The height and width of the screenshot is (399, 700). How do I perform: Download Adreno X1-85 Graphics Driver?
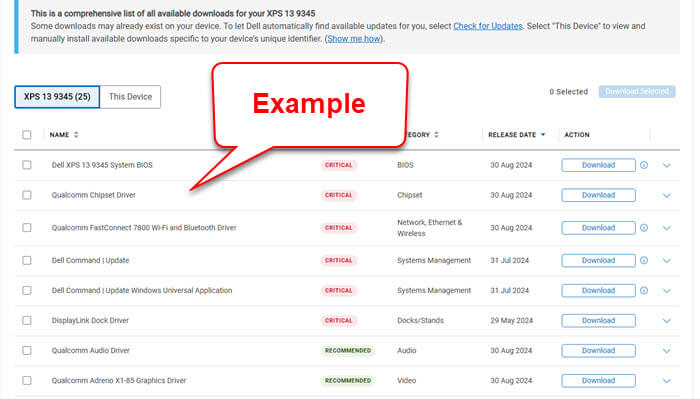tap(598, 381)
